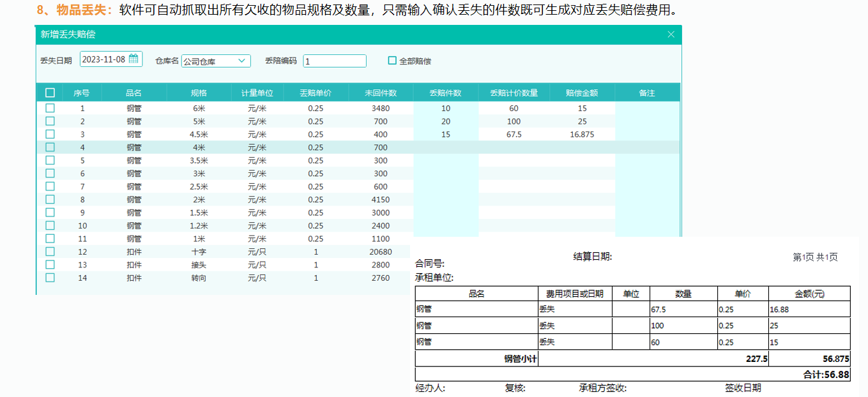Click the 规格 cell 接头
868x397 pixels.
[199, 265]
